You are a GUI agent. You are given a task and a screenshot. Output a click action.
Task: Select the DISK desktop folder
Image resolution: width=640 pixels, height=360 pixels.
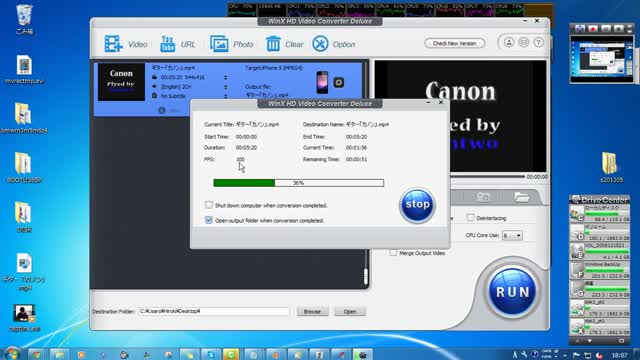click(24, 217)
